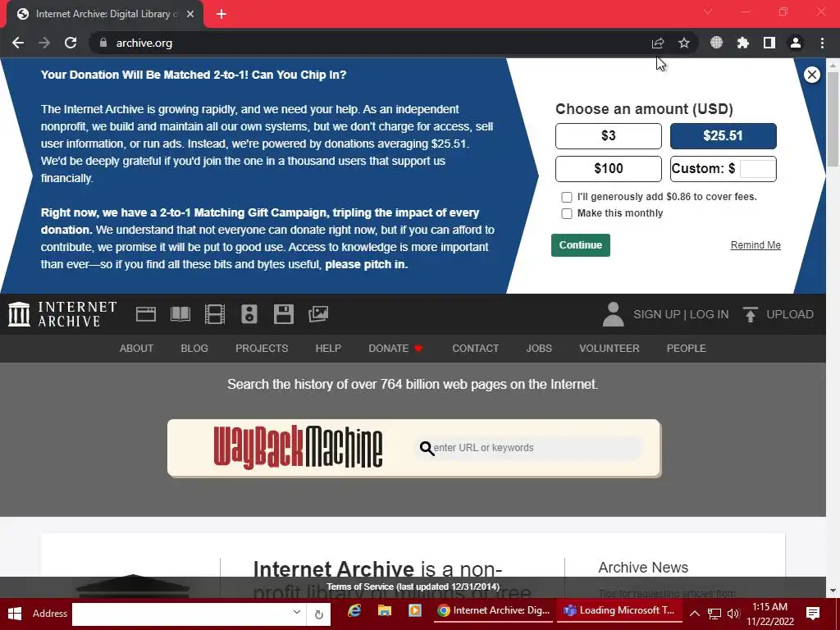Open the SIGN UP link
Viewport: 840px width, 630px height.
tap(657, 314)
